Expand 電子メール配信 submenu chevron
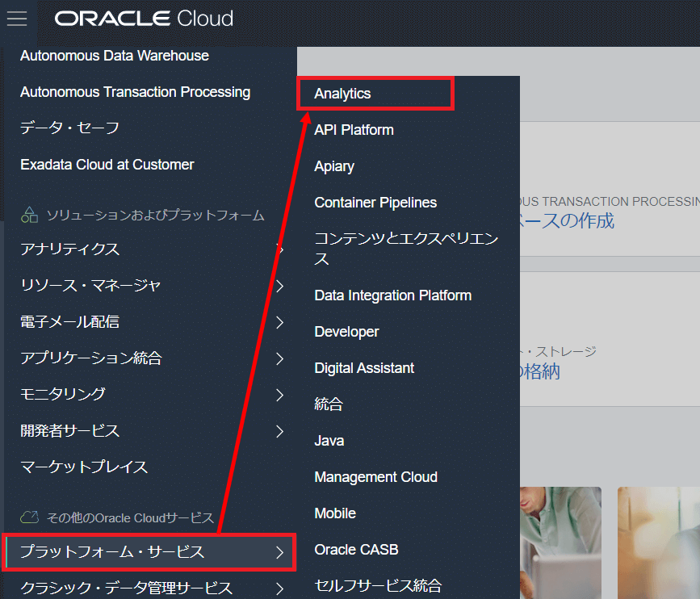700x599 pixels. pyautogui.click(x=280, y=322)
